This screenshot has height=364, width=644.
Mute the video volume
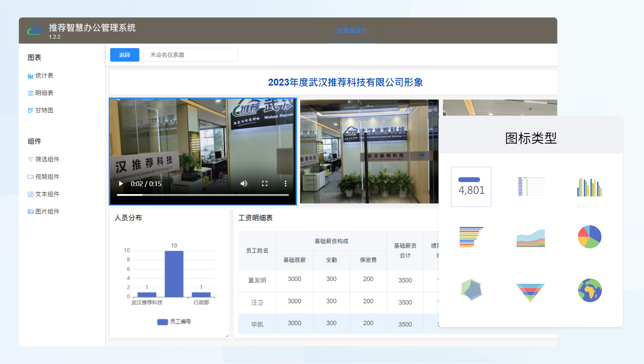click(x=244, y=184)
